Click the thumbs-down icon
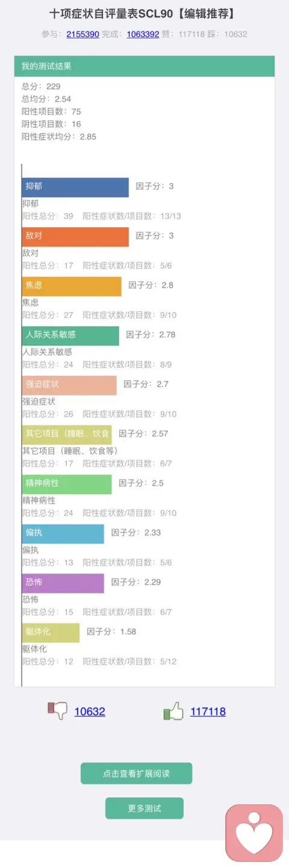This screenshot has height=868, width=289. click(x=58, y=711)
